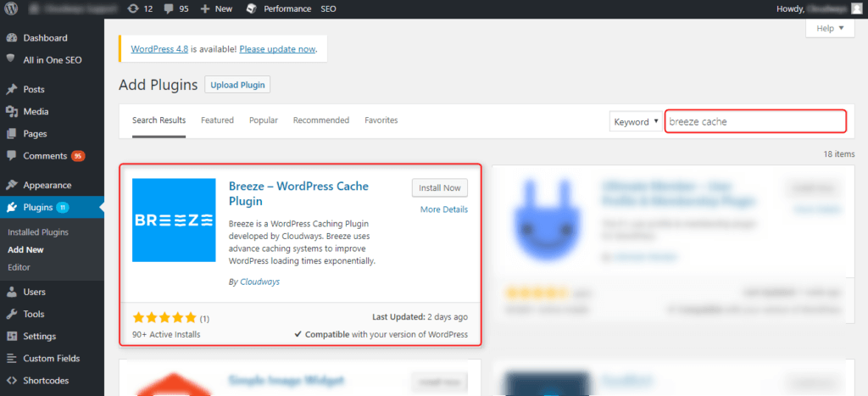Open Custom Fields sidebar icon
The height and width of the screenshot is (396, 868).
(x=11, y=359)
